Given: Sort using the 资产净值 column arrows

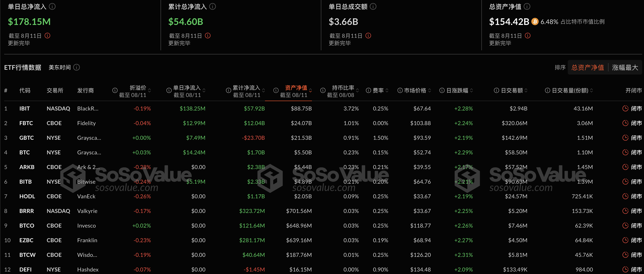Looking at the screenshot, I should point(311,90).
